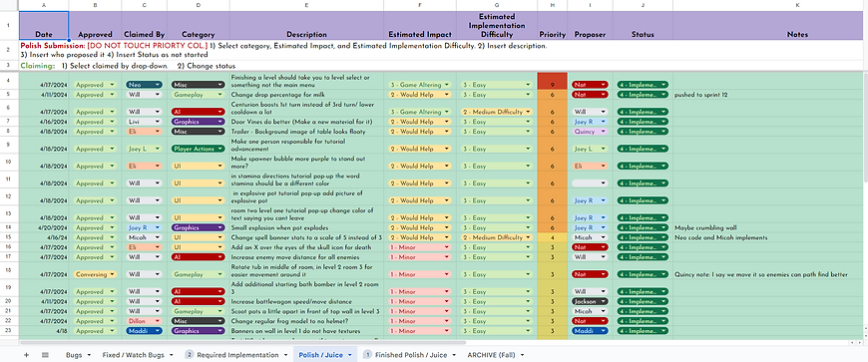Select the Priority header cell
The height and width of the screenshot is (362, 868).
tap(552, 26)
